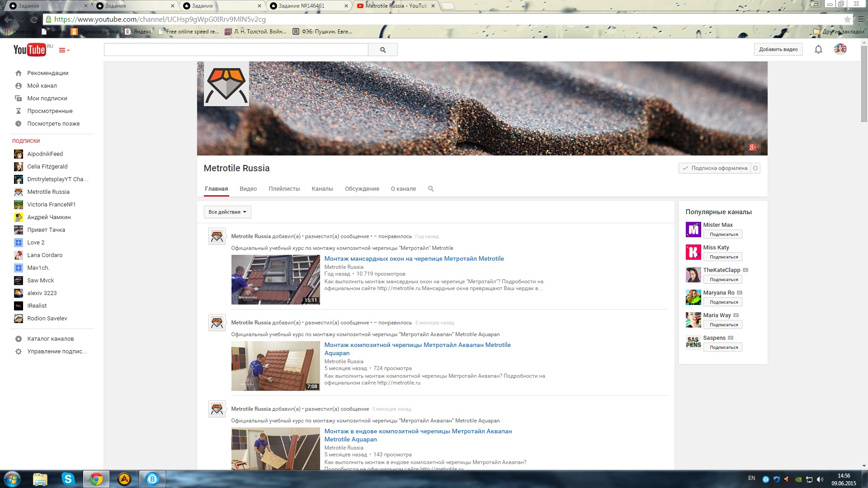Open Skype from the taskbar

click(x=68, y=479)
